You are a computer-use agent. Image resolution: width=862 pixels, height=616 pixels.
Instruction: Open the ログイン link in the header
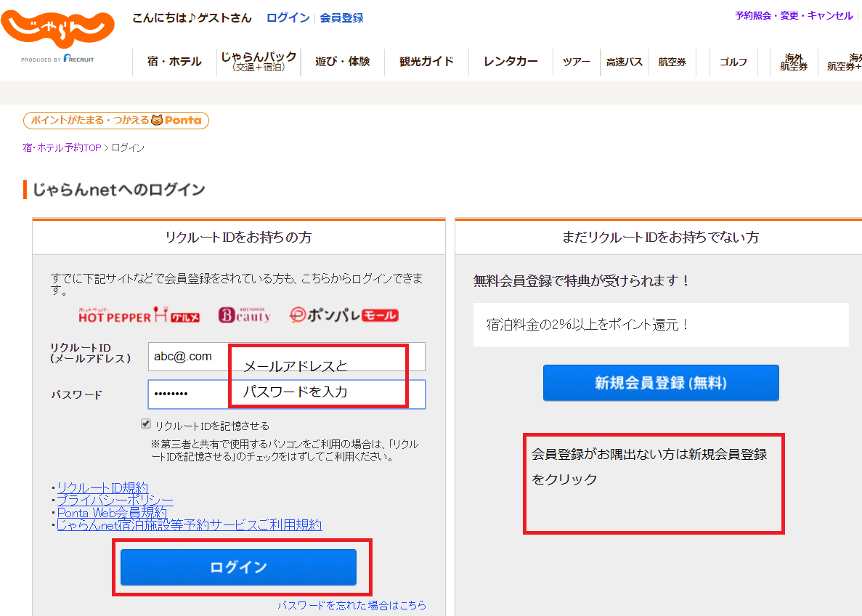288,17
